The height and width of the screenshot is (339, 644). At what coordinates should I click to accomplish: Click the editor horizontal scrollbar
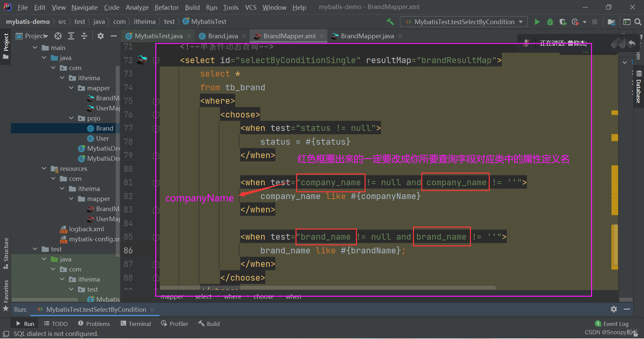(x=328, y=288)
